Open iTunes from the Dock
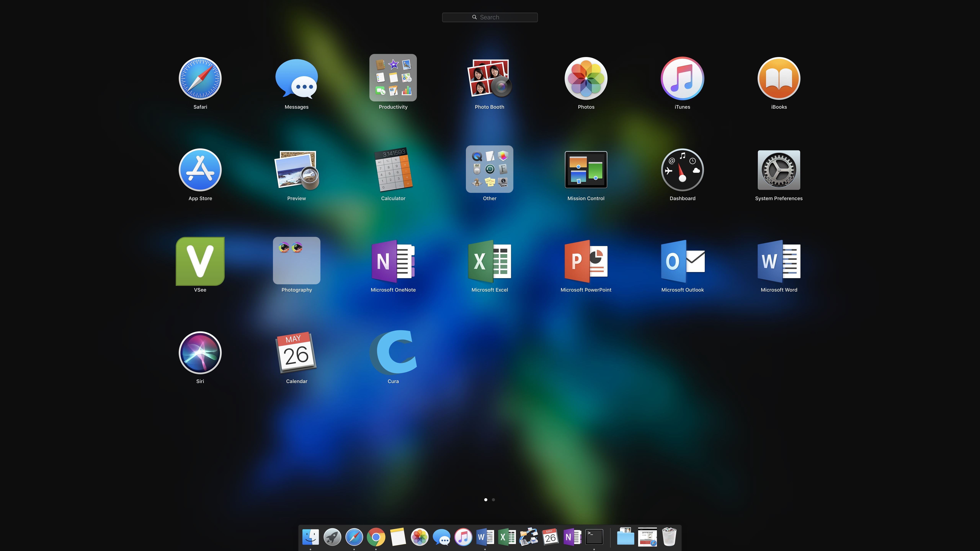Image resolution: width=980 pixels, height=551 pixels. (x=463, y=537)
